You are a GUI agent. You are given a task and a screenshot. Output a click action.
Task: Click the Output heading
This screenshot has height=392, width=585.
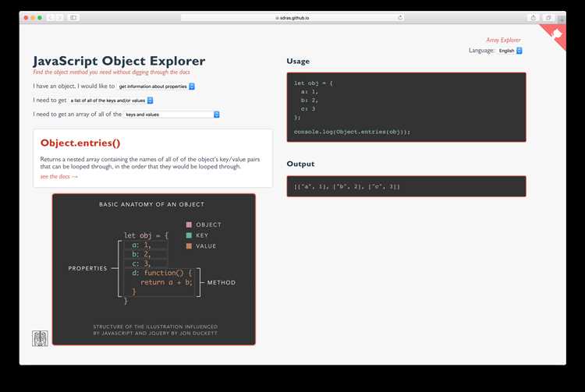click(x=300, y=164)
